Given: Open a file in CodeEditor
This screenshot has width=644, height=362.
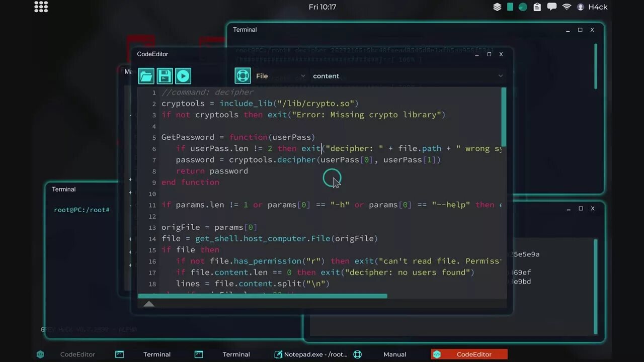Looking at the screenshot, I should tap(146, 76).
